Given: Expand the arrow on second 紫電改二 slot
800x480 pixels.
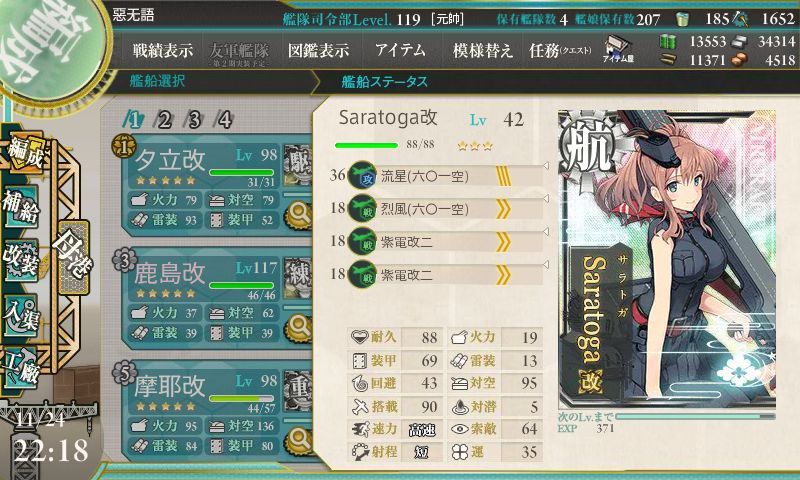Looking at the screenshot, I should point(545,265).
